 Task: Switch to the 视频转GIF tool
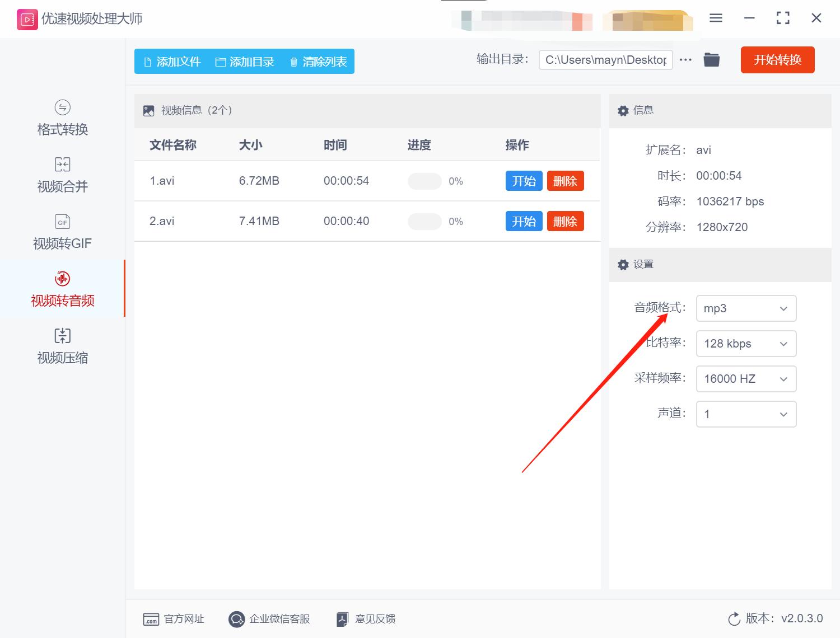pos(62,232)
